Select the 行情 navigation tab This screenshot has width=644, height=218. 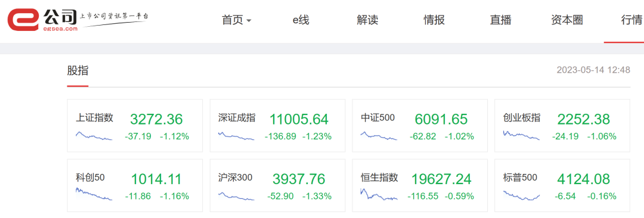(631, 20)
